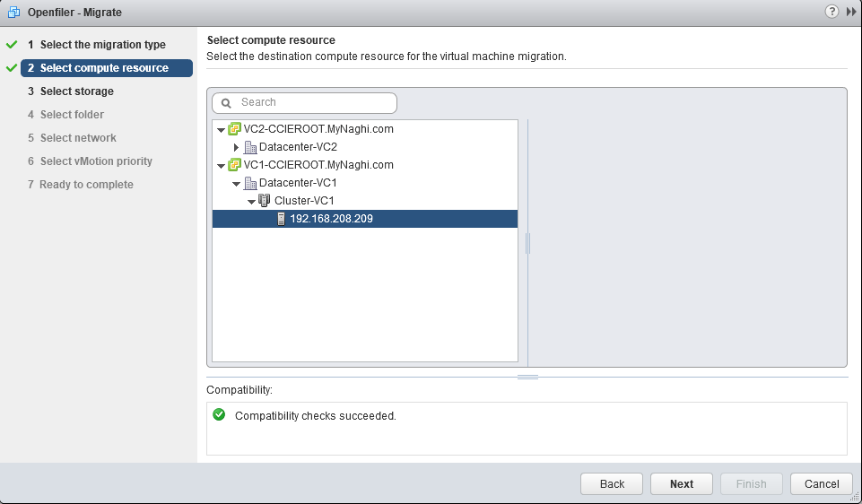Collapse the VC2-CCIEROOT.MyNaghi.com tree node
862x504 pixels.
[221, 129]
